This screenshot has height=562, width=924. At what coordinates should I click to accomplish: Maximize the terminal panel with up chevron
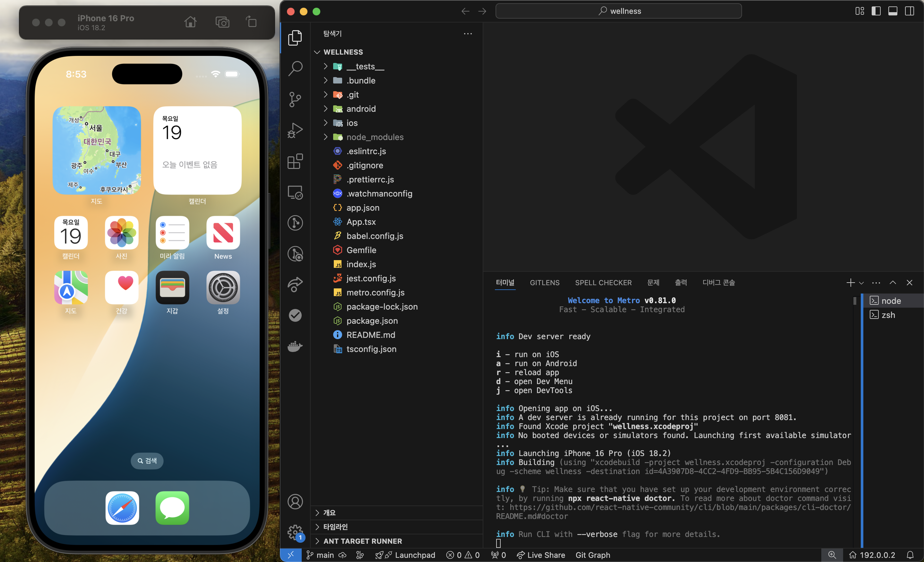pos(893,283)
